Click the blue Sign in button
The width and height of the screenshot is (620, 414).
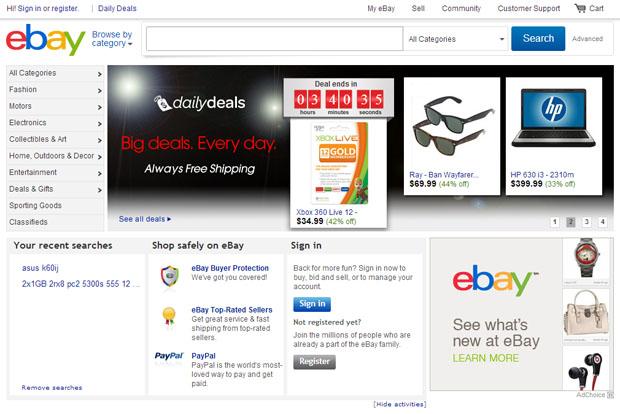tap(312, 304)
